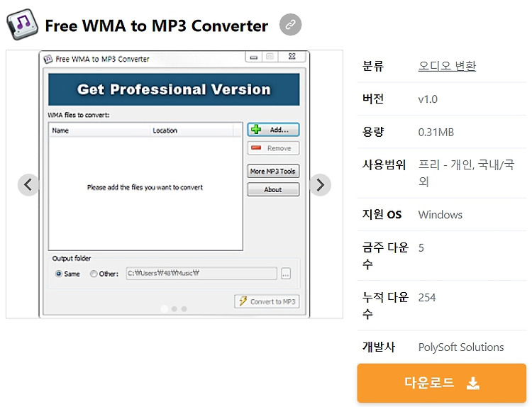Open More MP3 Tools
This screenshot has height=407, width=532.
click(273, 172)
